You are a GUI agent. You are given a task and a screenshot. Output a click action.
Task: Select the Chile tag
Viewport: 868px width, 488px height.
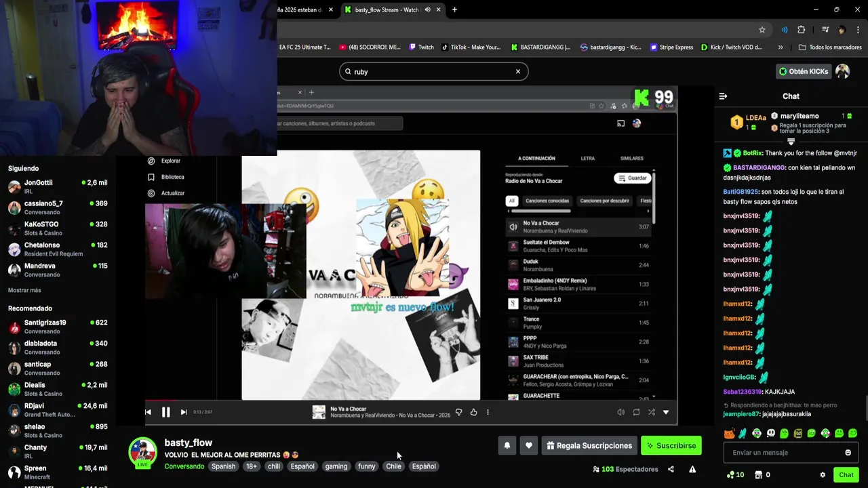tap(393, 466)
